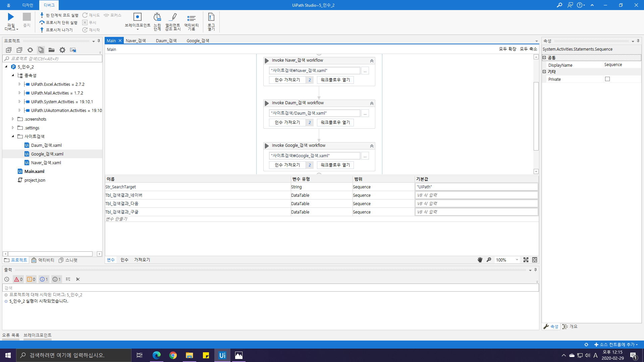Toggle warning filter in Output panel
644x362 pixels.
tap(31, 279)
